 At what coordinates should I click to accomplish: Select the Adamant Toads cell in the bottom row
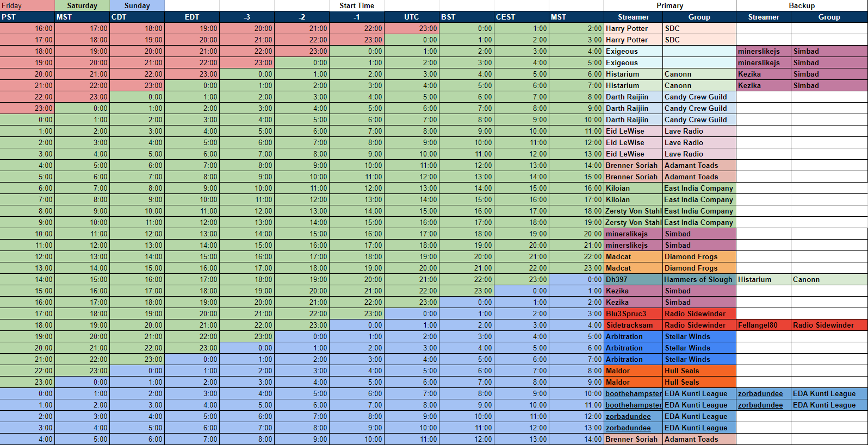pos(699,439)
